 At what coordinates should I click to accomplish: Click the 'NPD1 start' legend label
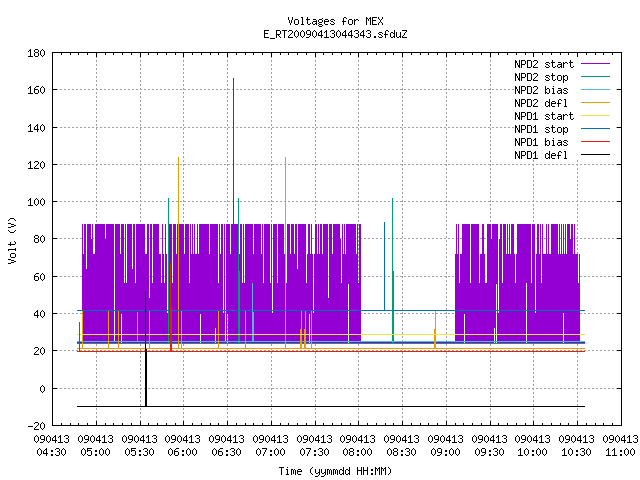[544, 116]
